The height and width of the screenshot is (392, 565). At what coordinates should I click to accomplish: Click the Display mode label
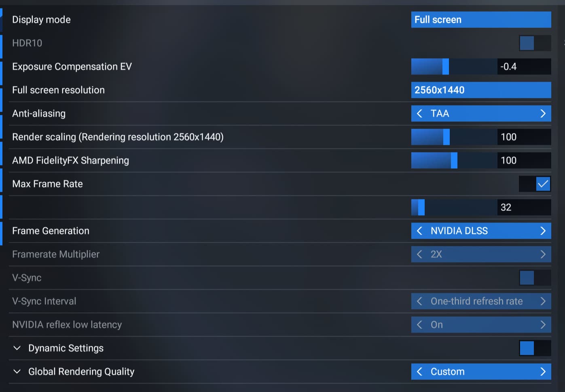pos(41,19)
